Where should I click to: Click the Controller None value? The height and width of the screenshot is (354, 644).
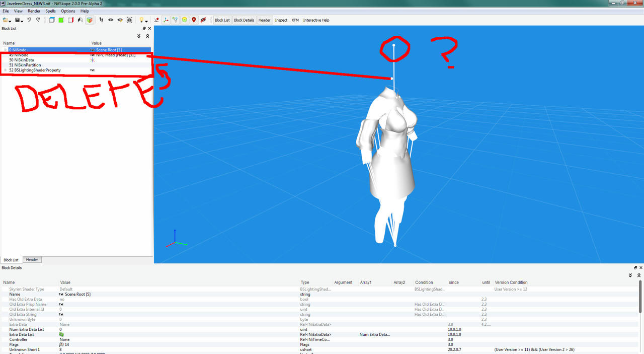point(64,339)
